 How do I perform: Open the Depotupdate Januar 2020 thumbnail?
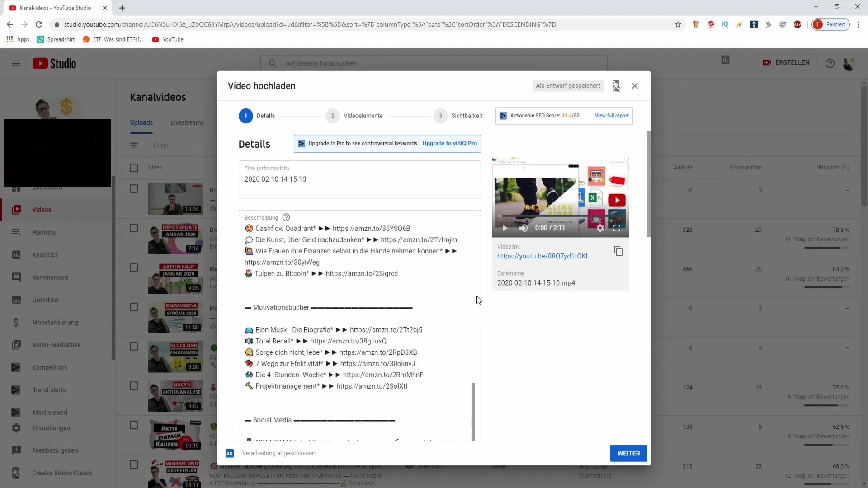tap(175, 238)
